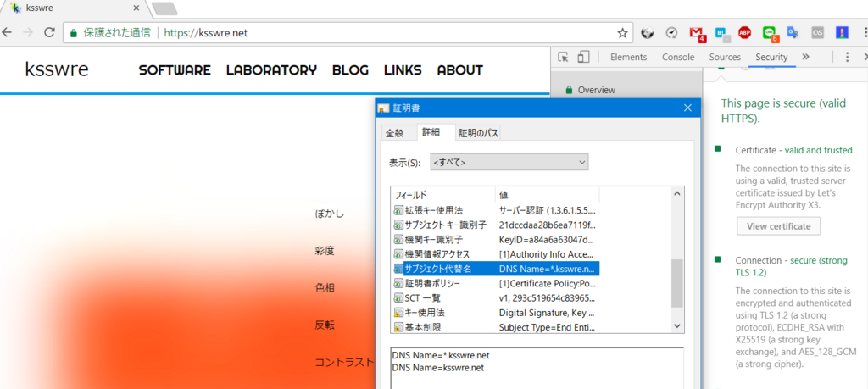The height and width of the screenshot is (389, 868).
Task: Click the キー使用法 warning icon
Action: 398,313
